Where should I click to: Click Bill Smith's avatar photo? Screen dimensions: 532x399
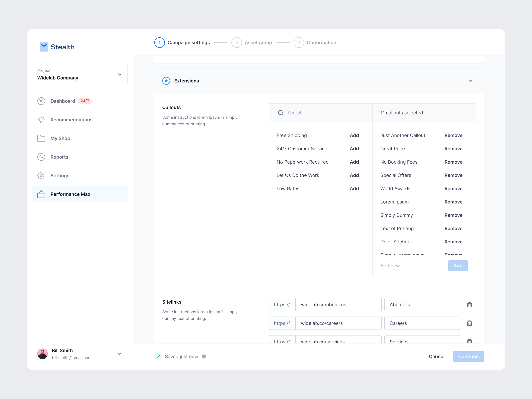click(x=43, y=354)
